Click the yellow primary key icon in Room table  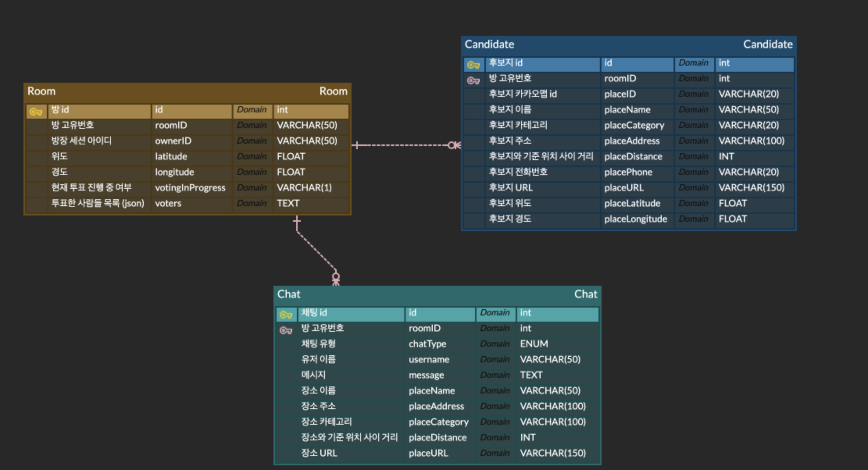pyautogui.click(x=36, y=112)
